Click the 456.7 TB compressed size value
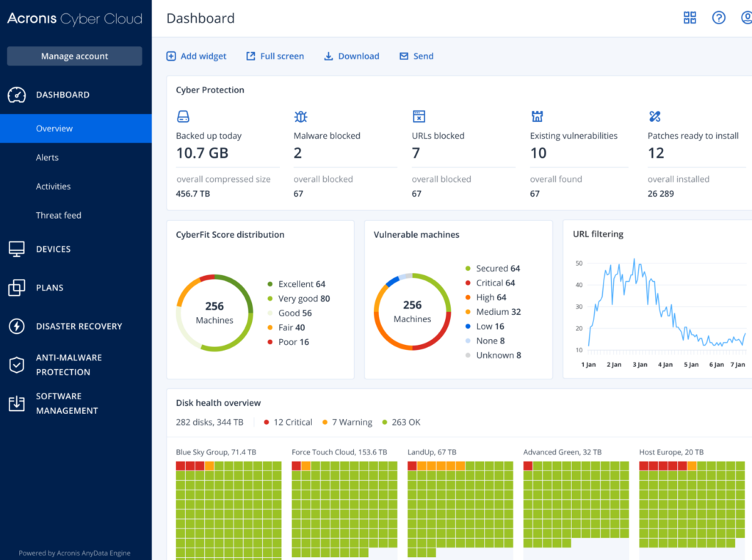Viewport: 752px width, 560px height. pos(193,194)
